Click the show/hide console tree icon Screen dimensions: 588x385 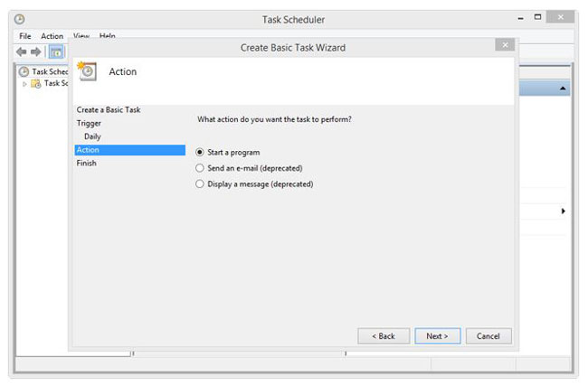[x=55, y=52]
